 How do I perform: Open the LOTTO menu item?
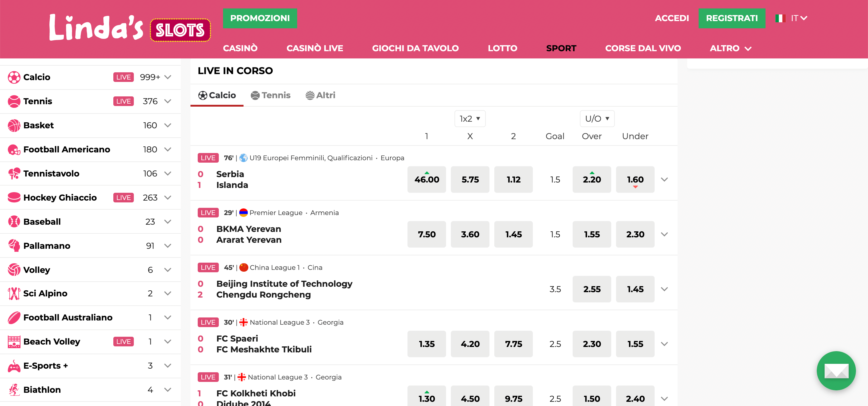(502, 48)
